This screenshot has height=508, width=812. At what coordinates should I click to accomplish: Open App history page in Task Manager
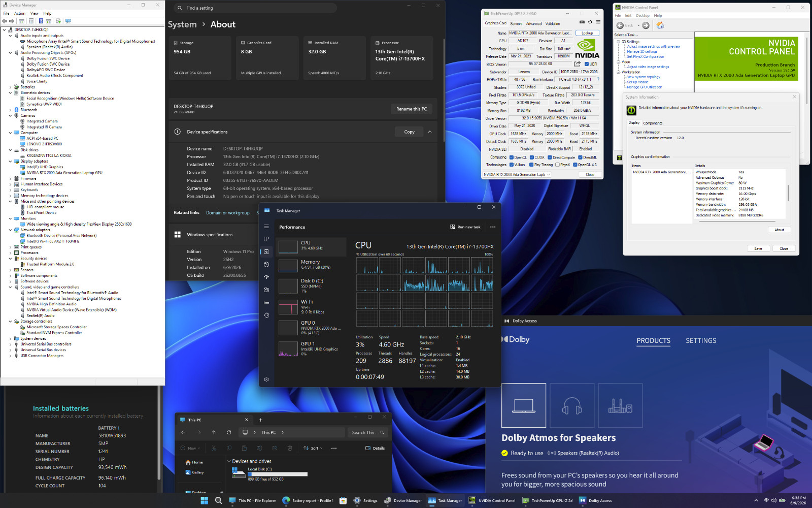click(266, 264)
